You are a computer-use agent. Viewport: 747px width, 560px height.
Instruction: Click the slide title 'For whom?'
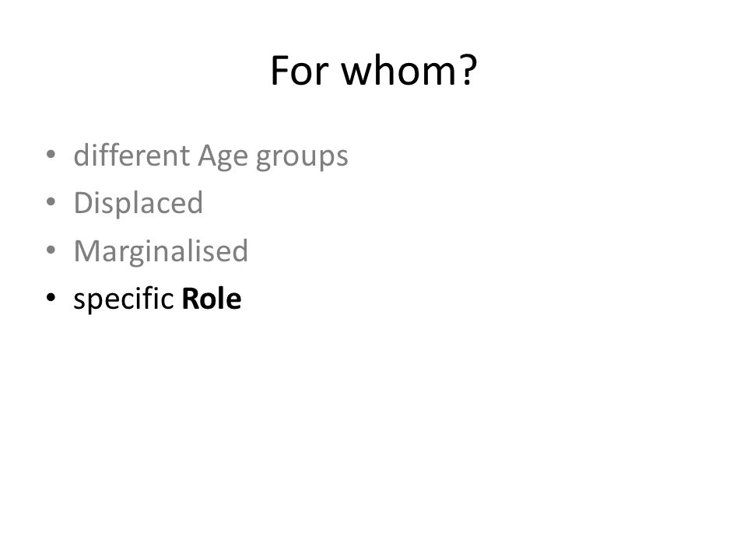373,71
